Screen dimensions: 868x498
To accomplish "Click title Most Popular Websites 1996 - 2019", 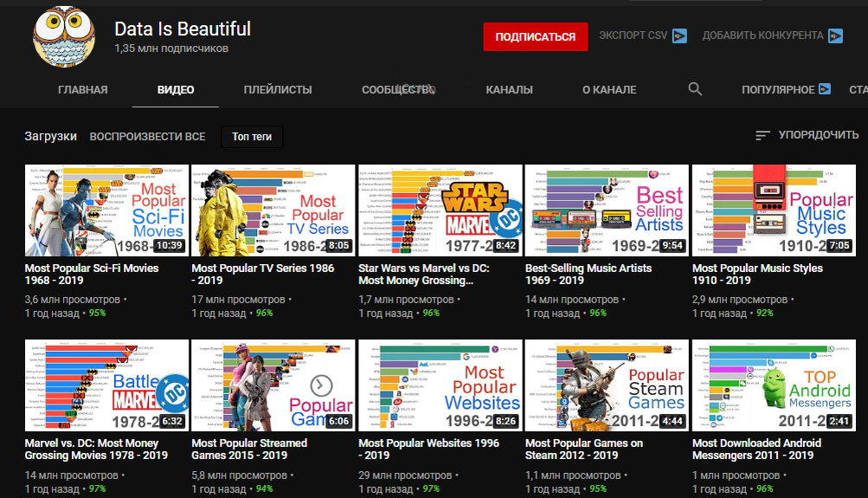I will pyautogui.click(x=428, y=449).
